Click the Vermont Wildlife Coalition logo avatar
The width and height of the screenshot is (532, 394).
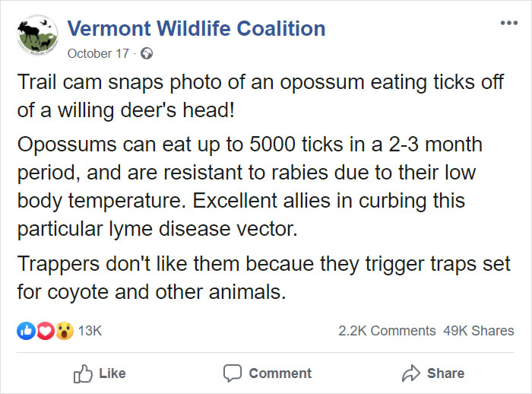point(37,38)
